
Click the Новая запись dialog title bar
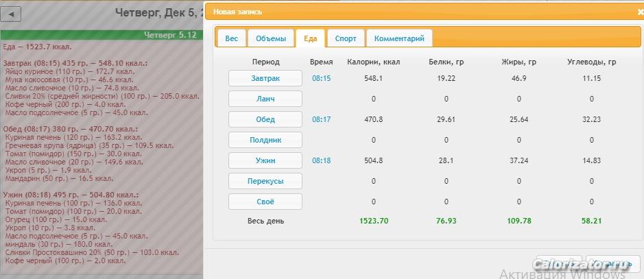pyautogui.click(x=412, y=12)
